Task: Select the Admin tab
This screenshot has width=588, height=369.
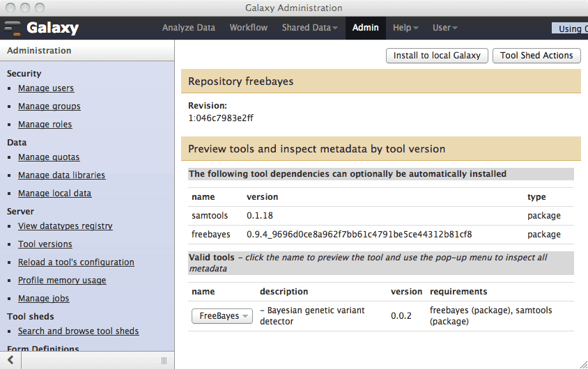Action: [x=365, y=28]
